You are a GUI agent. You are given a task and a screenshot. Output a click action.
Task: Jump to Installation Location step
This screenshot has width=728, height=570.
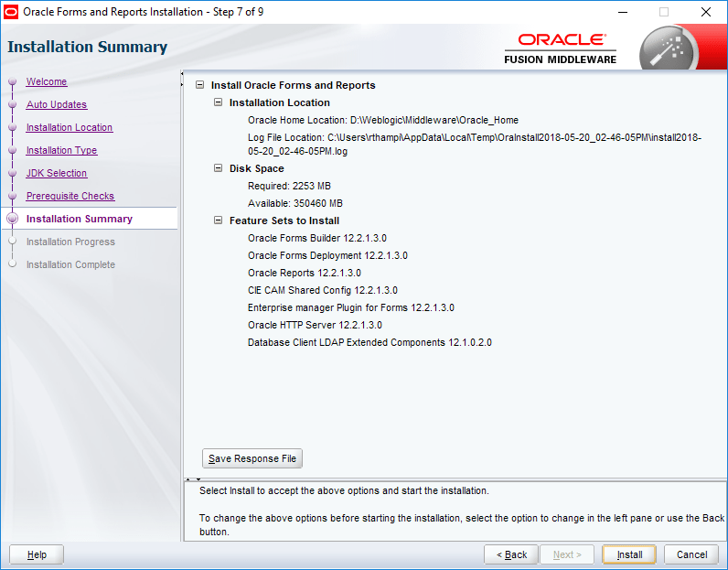pyautogui.click(x=70, y=127)
